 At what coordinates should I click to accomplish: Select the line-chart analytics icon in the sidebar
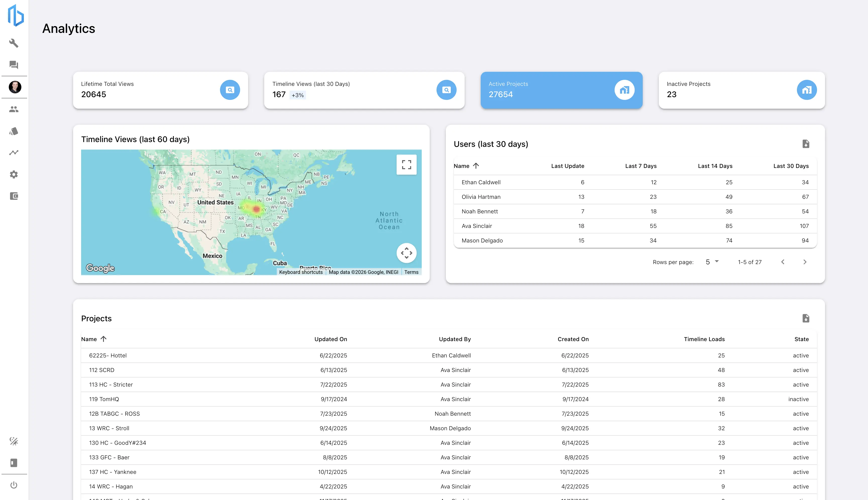coord(14,152)
